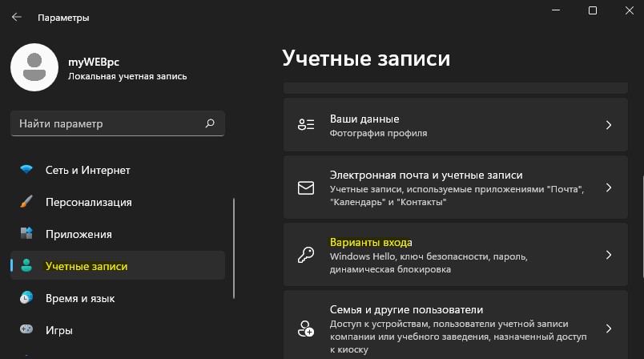The height and width of the screenshot is (359, 644).
Task: Click the add family user icon
Action: click(306, 329)
